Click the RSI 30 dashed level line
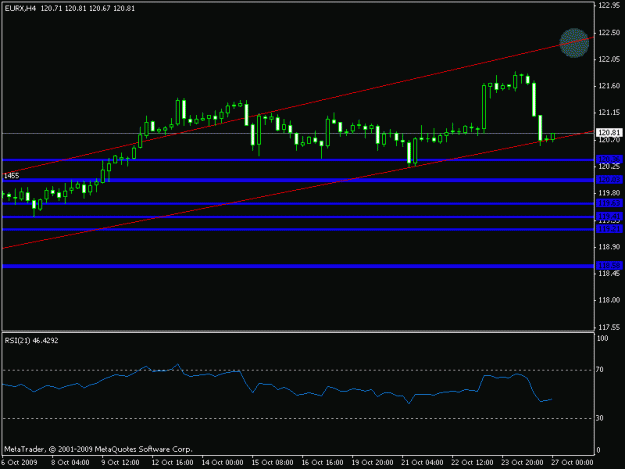 click(x=298, y=418)
